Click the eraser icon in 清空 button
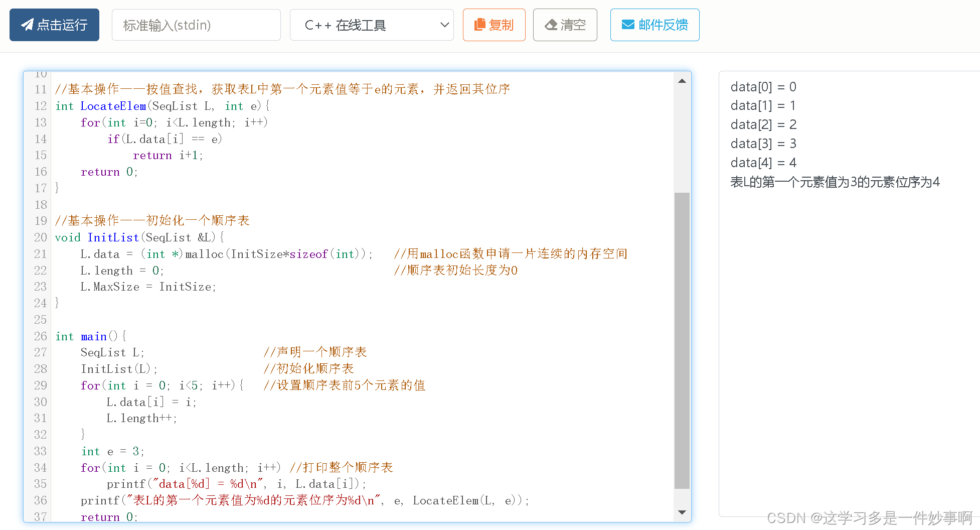The image size is (980, 530). [x=551, y=25]
